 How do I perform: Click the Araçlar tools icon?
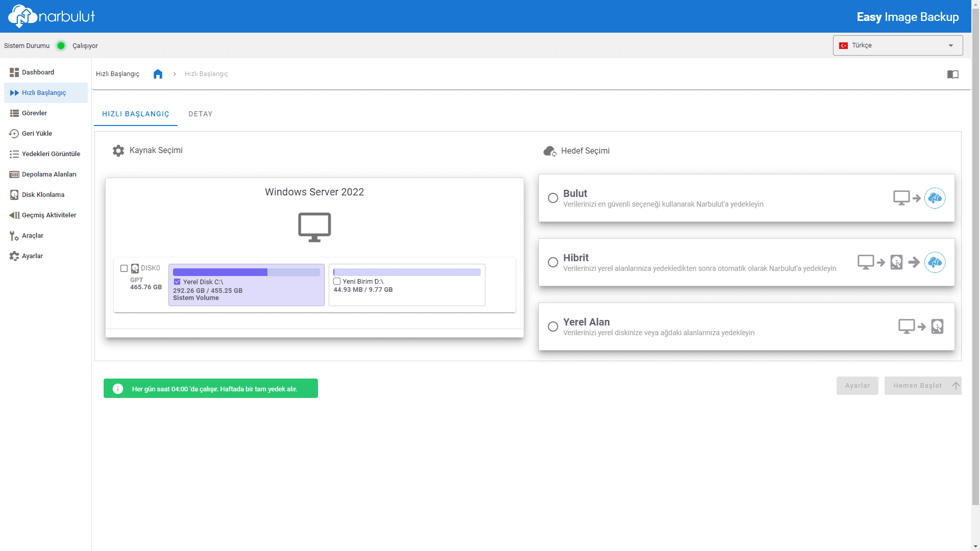coord(14,236)
